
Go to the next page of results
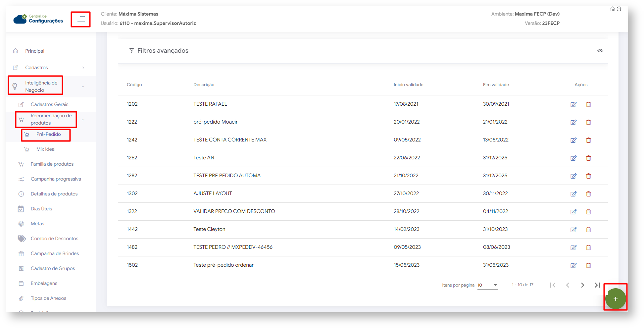pos(582,285)
